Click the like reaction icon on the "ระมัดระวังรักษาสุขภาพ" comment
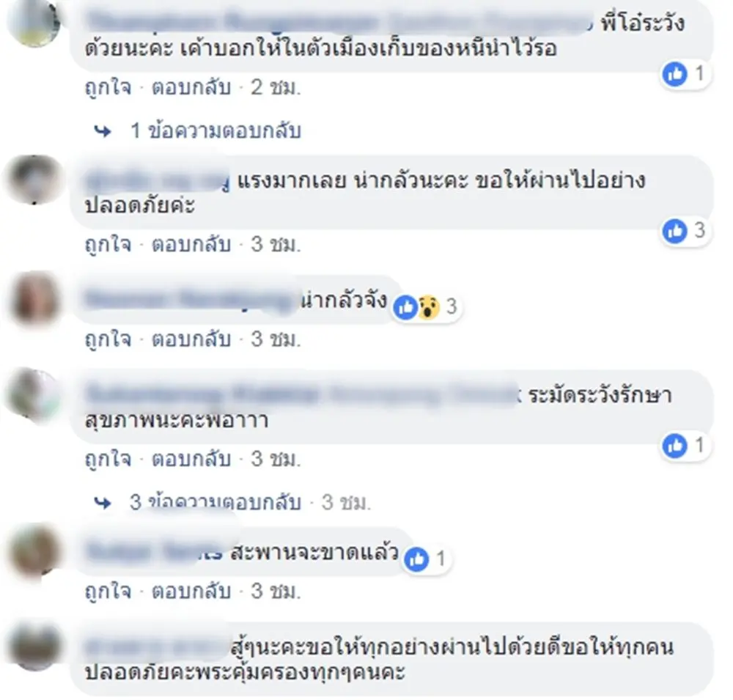733x700 pixels. tap(674, 446)
